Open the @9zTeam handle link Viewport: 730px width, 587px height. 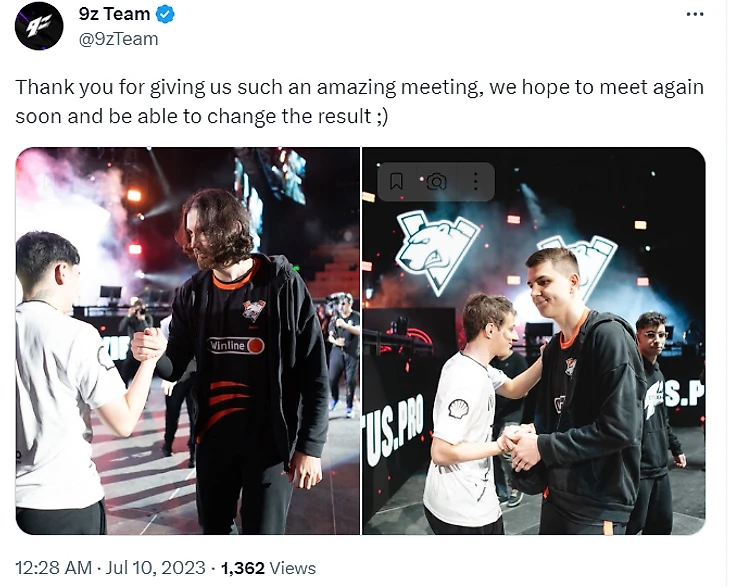pyautogui.click(x=118, y=39)
